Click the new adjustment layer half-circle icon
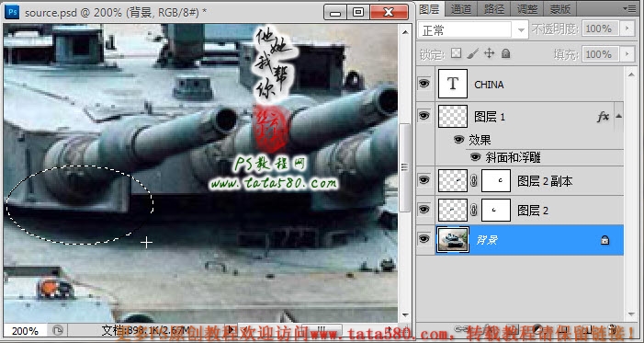Viewport: 644px width, 343px height. pyautogui.click(x=537, y=328)
